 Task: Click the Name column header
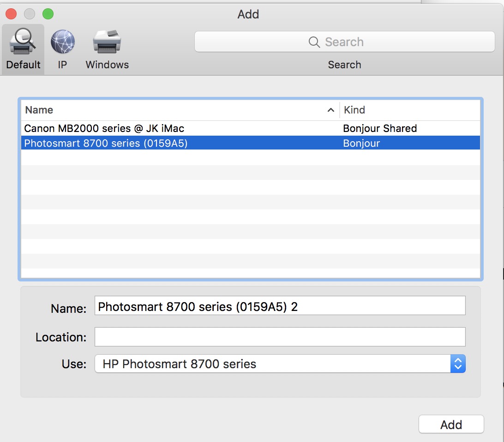pyautogui.click(x=39, y=110)
